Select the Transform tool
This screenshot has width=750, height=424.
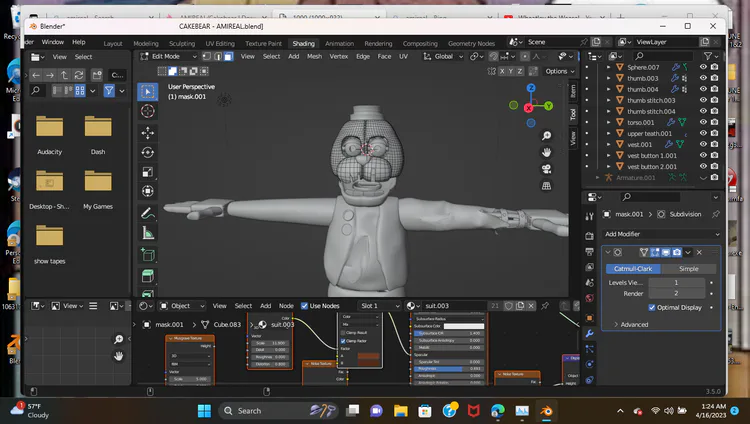pos(148,191)
